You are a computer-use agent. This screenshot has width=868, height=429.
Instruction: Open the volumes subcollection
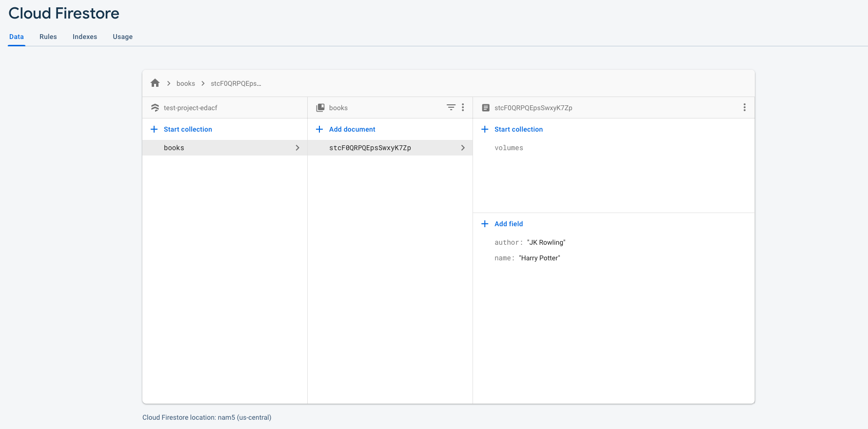click(x=509, y=148)
